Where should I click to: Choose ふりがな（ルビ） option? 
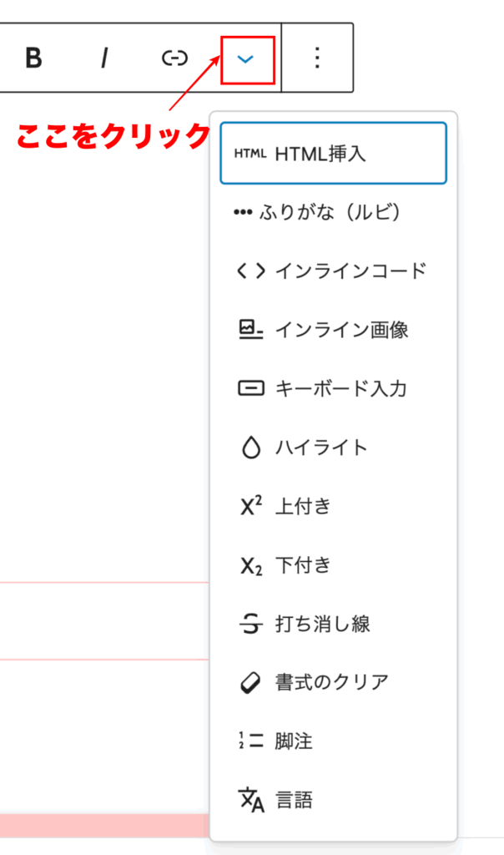pyautogui.click(x=330, y=212)
